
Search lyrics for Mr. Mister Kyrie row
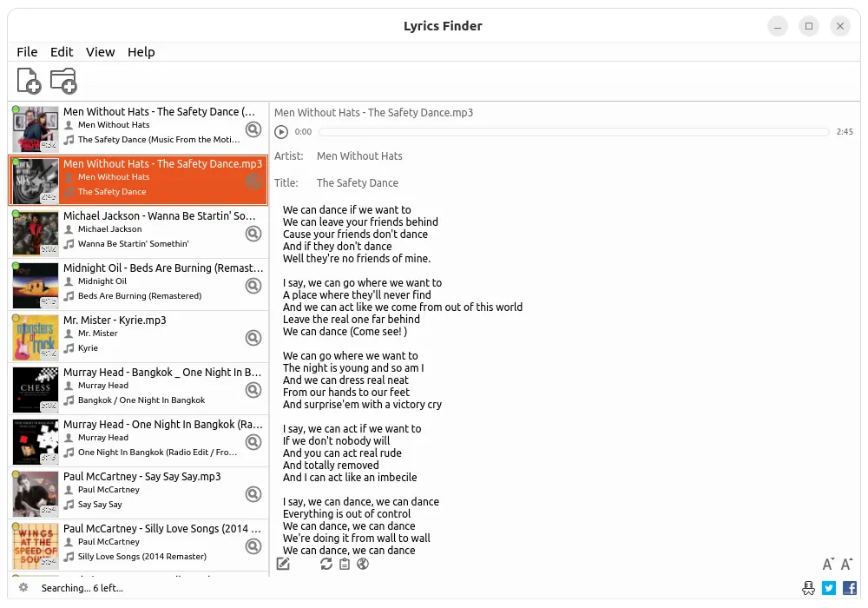(253, 338)
